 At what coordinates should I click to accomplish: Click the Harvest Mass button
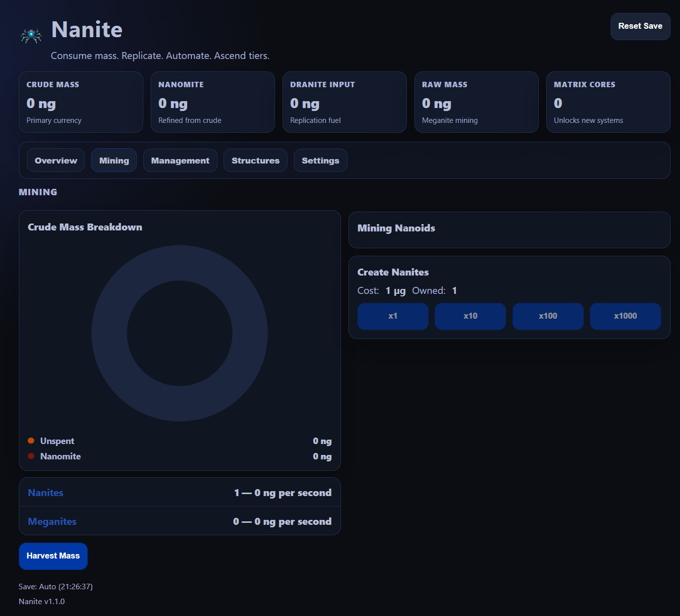(53, 556)
